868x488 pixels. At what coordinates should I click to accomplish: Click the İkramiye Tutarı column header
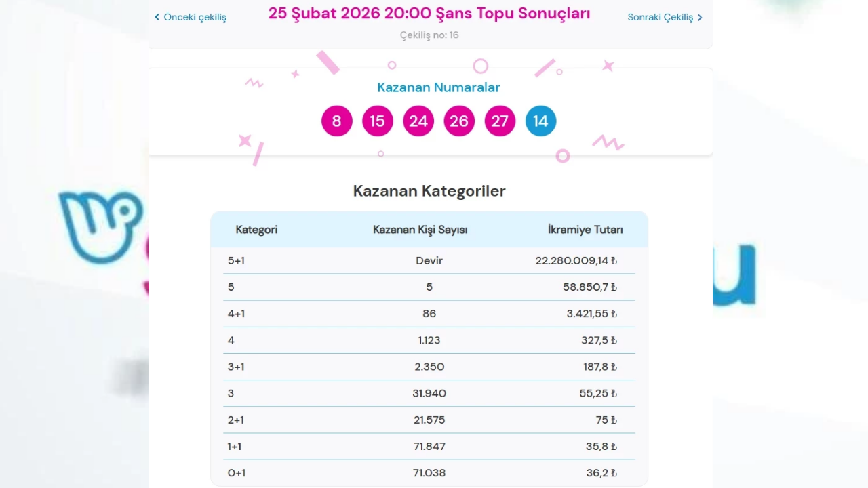[585, 230]
